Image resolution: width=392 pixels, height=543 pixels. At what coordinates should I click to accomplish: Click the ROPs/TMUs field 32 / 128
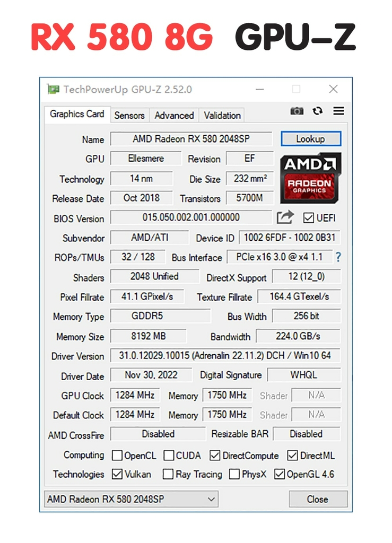pos(138,257)
